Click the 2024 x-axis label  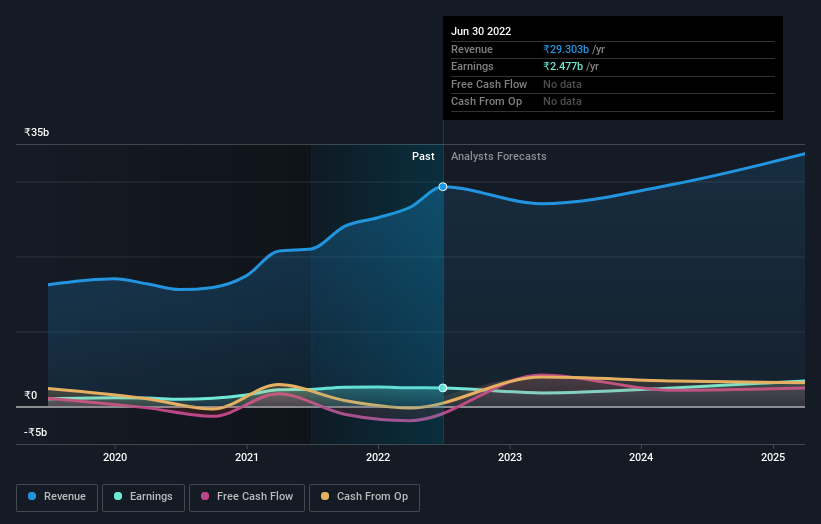pos(641,458)
